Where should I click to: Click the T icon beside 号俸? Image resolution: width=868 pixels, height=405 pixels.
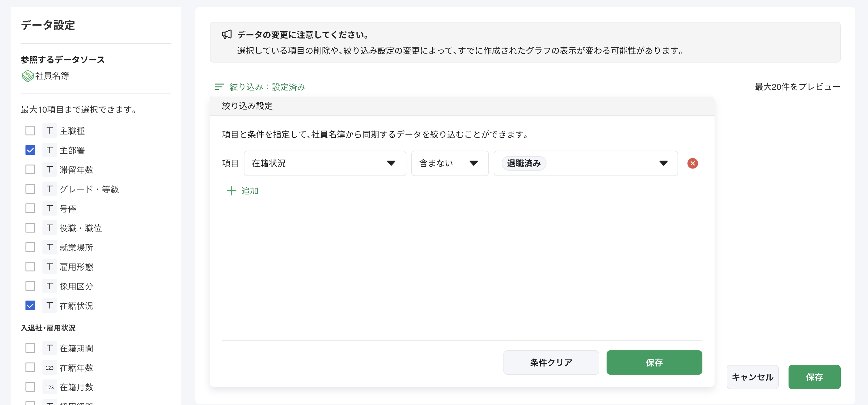[x=49, y=208]
